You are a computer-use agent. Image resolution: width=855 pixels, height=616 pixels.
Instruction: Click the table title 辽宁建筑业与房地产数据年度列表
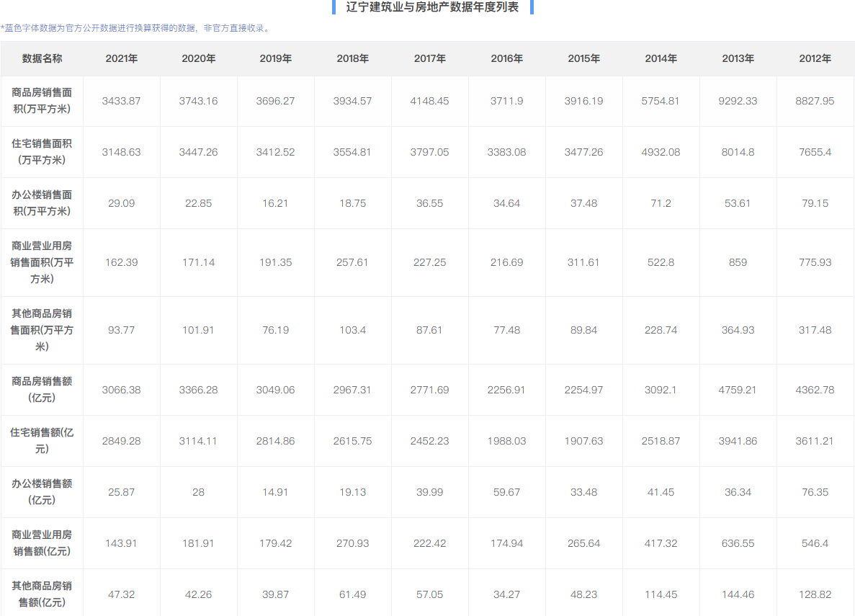tap(432, 7)
